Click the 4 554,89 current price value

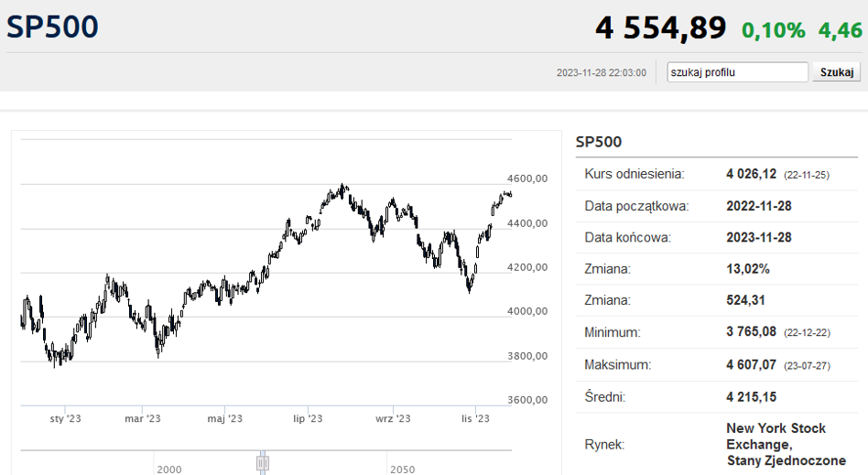pos(660,27)
